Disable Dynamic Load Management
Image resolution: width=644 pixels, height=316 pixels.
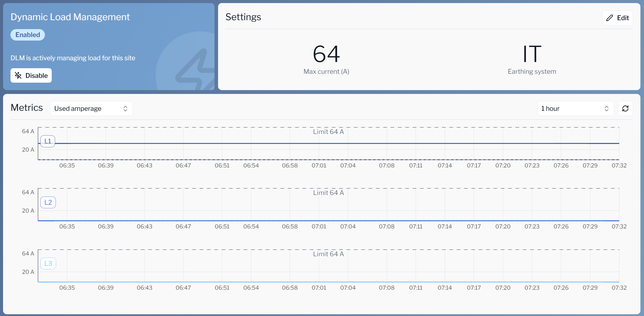click(x=31, y=75)
